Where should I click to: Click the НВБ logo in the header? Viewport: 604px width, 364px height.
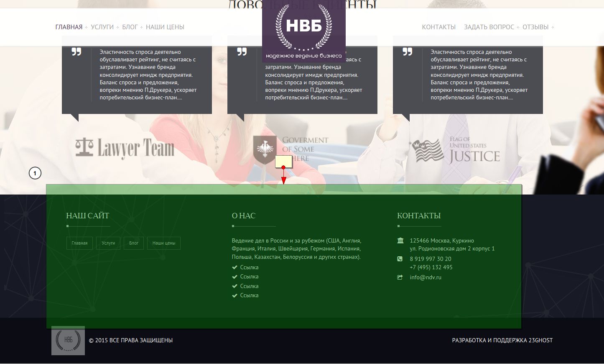[304, 31]
